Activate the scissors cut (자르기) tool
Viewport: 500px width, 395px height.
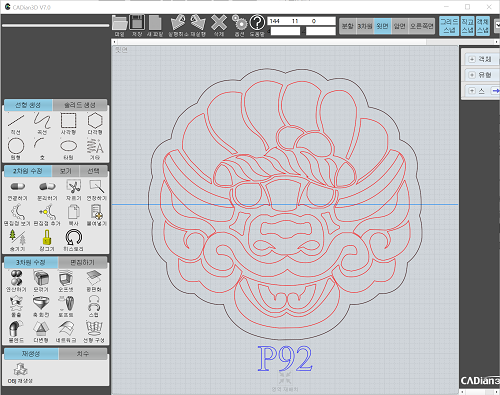click(x=73, y=190)
